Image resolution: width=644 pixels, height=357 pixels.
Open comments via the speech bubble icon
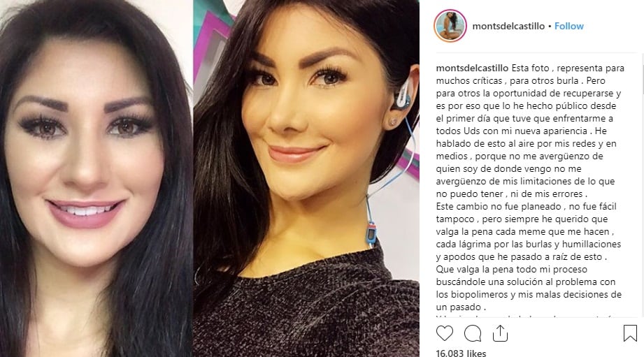(472, 334)
